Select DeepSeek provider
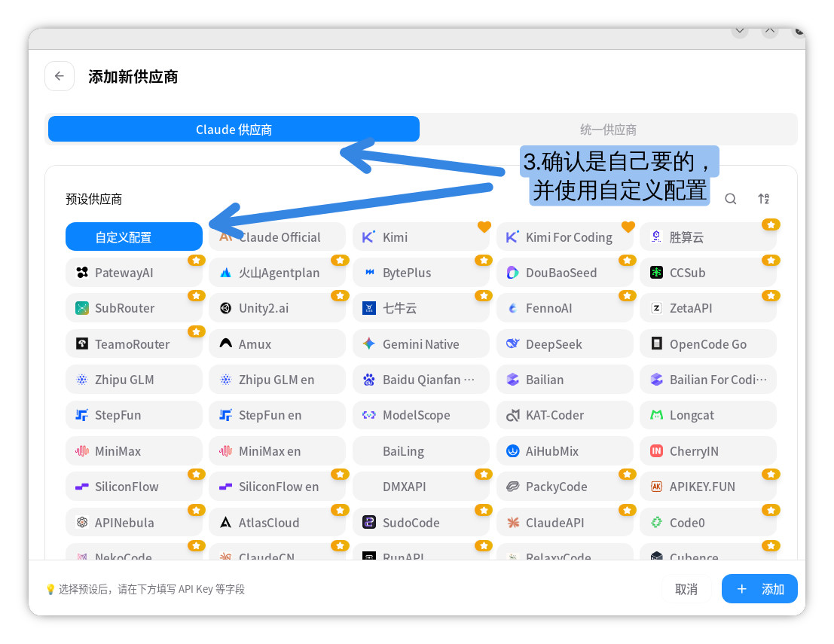 (565, 343)
